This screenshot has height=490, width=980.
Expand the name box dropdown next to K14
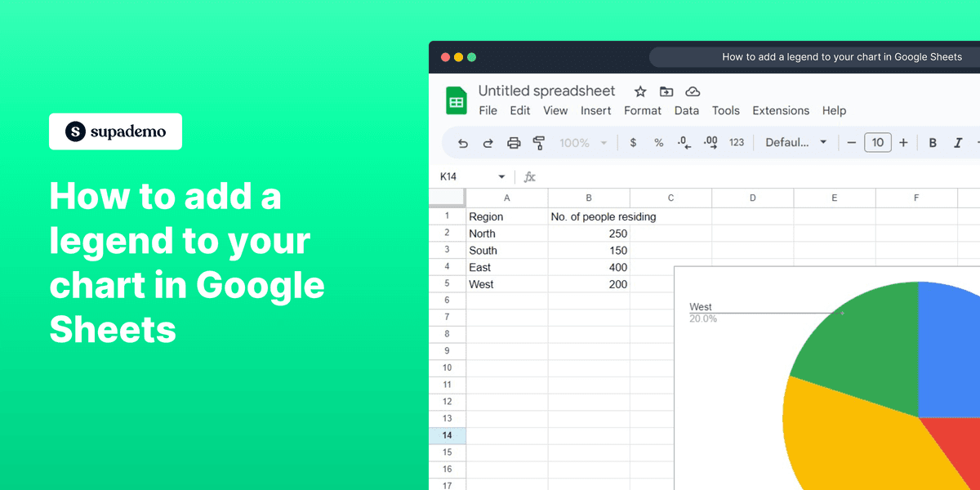501,176
